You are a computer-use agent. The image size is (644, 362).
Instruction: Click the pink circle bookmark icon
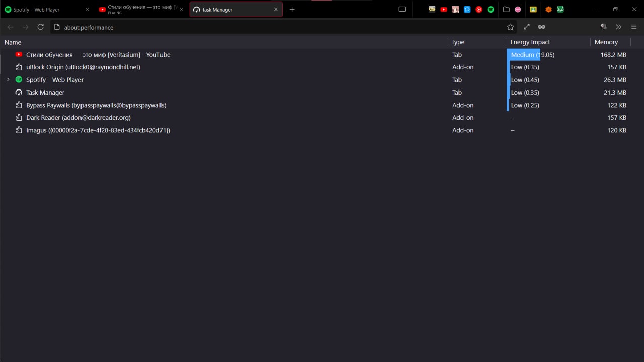518,9
